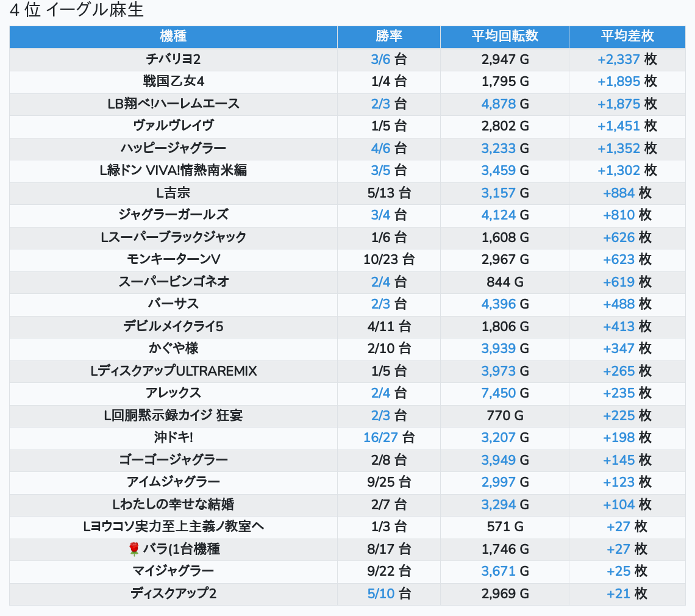This screenshot has height=616, width=695.
Task: Click the 5/10 台 win rate value
Action: click(389, 593)
